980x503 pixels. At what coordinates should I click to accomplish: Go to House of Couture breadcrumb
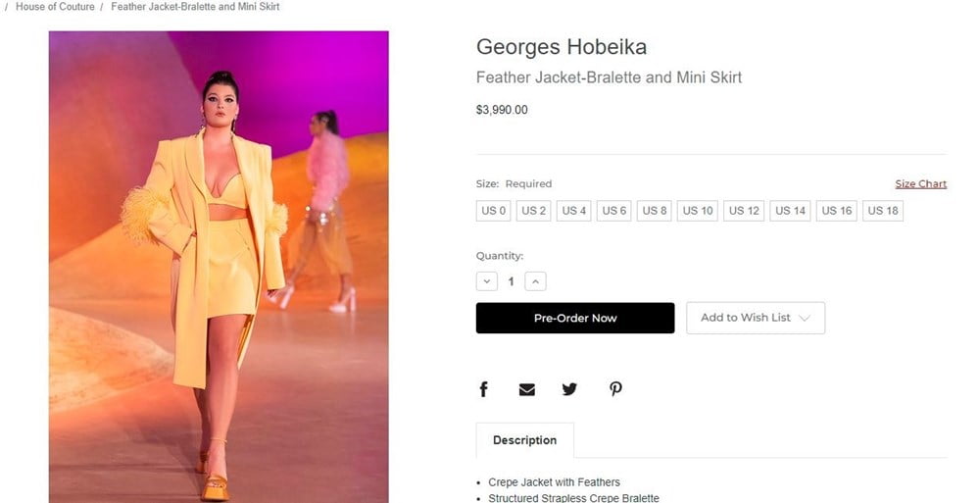coord(55,7)
